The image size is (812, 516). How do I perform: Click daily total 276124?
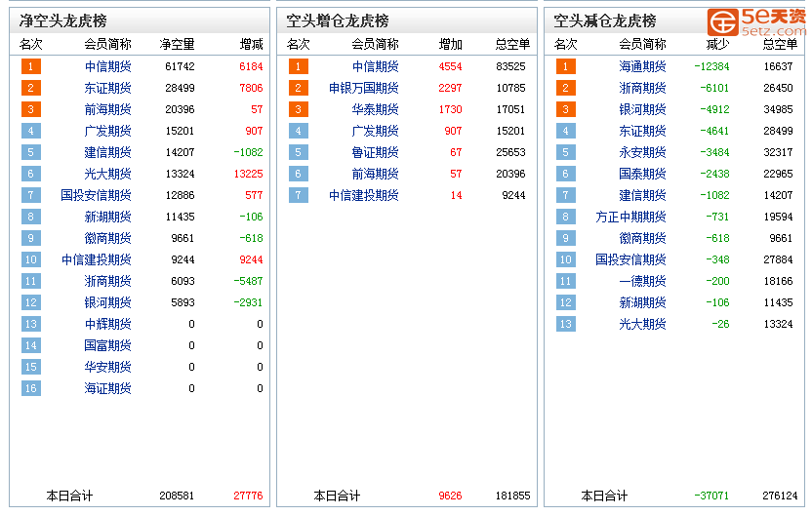[781, 496]
